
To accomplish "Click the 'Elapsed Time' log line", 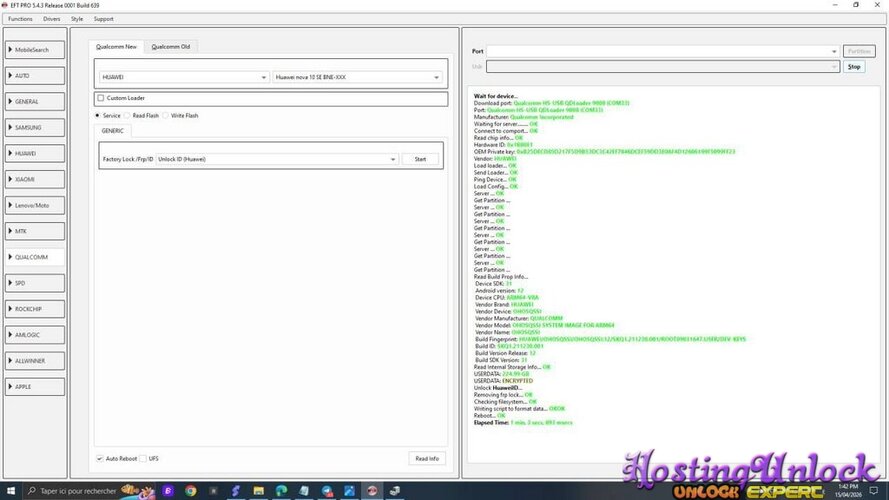I will 523,422.
